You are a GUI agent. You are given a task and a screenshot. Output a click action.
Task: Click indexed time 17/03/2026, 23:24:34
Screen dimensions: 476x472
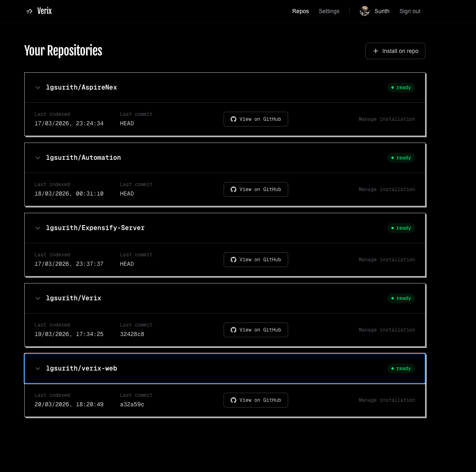pyautogui.click(x=69, y=124)
